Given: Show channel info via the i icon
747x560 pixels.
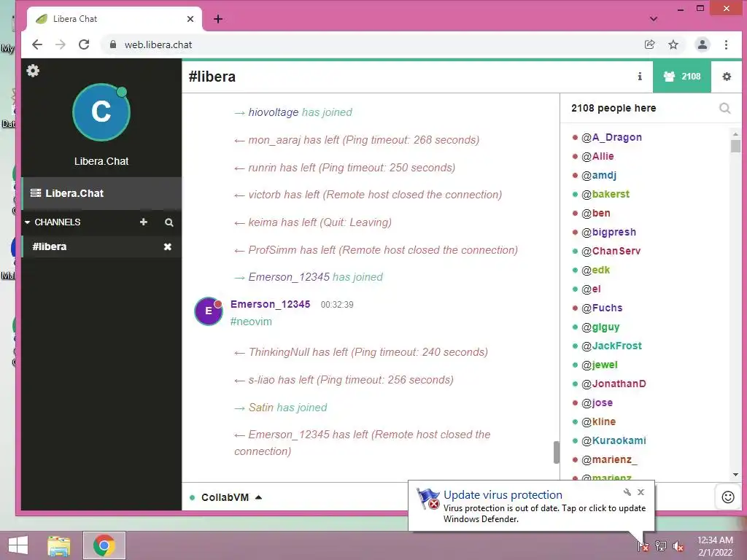Looking at the screenshot, I should 640,76.
